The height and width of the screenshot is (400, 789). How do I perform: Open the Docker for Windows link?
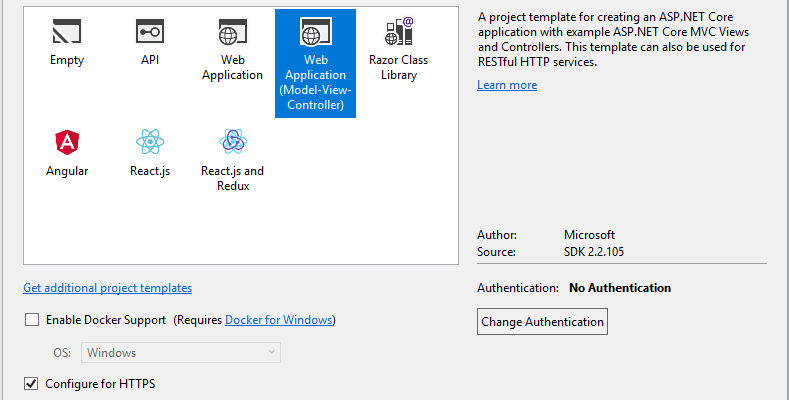pos(278,320)
